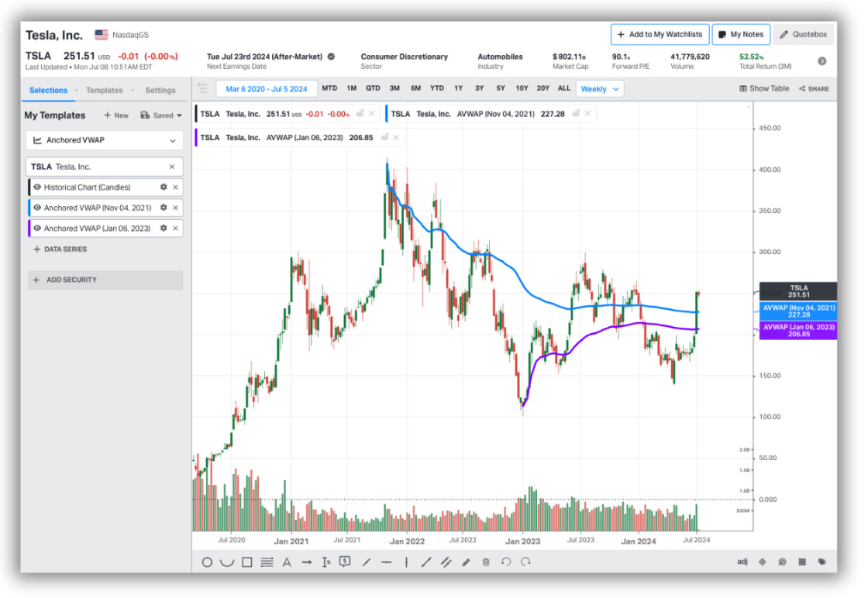
Task: Collapse the left selections panel
Action: pyautogui.click(x=202, y=88)
